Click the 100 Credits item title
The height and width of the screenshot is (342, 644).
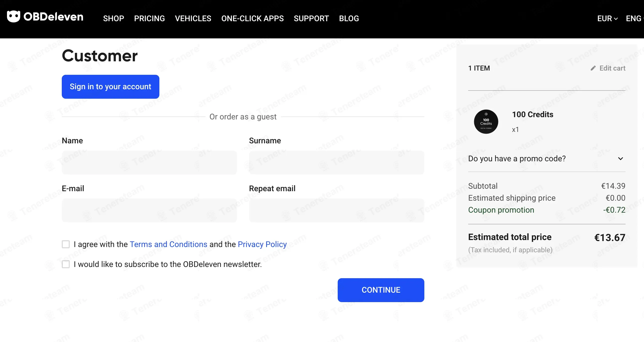[532, 114]
